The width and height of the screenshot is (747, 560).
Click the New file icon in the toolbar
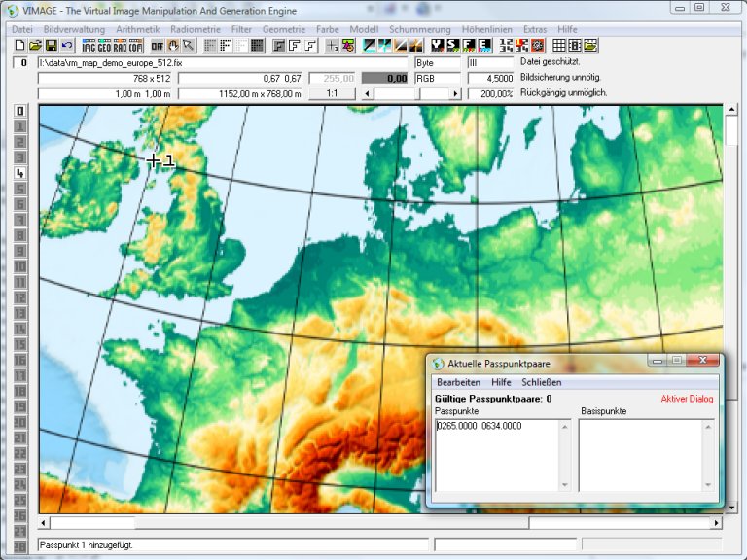(x=20, y=46)
